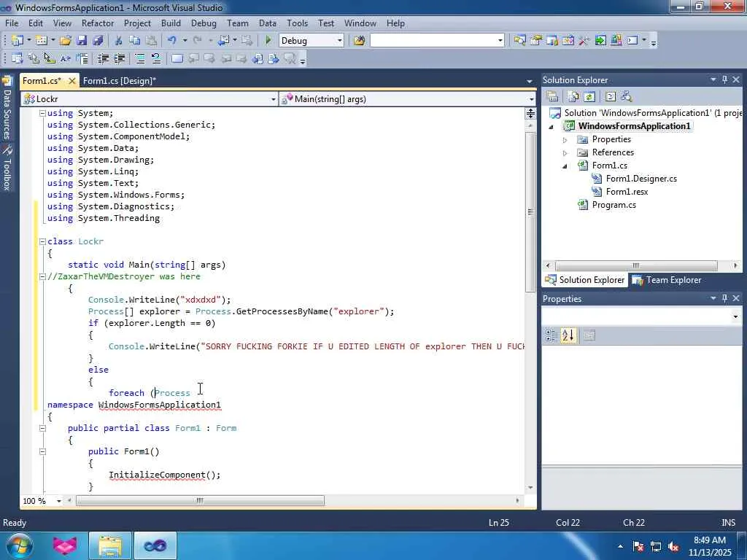Click the editor vertical scrollbar thumb

(530, 212)
